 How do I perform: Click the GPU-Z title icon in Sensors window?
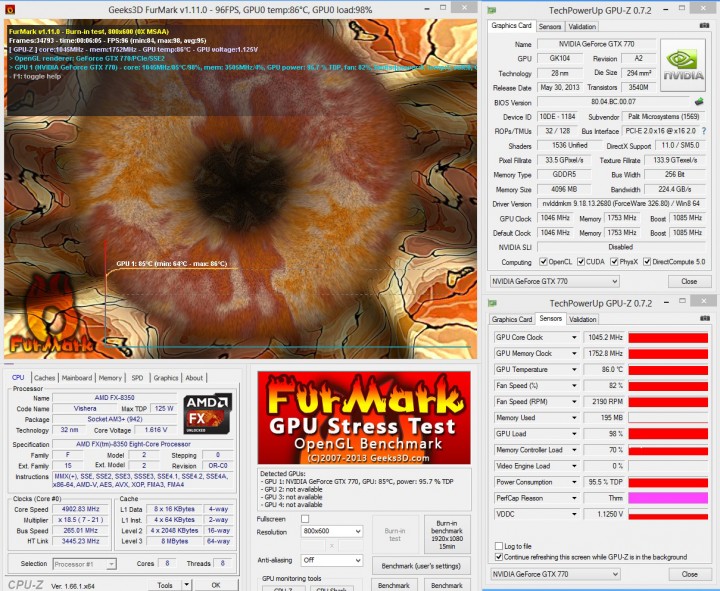point(493,303)
